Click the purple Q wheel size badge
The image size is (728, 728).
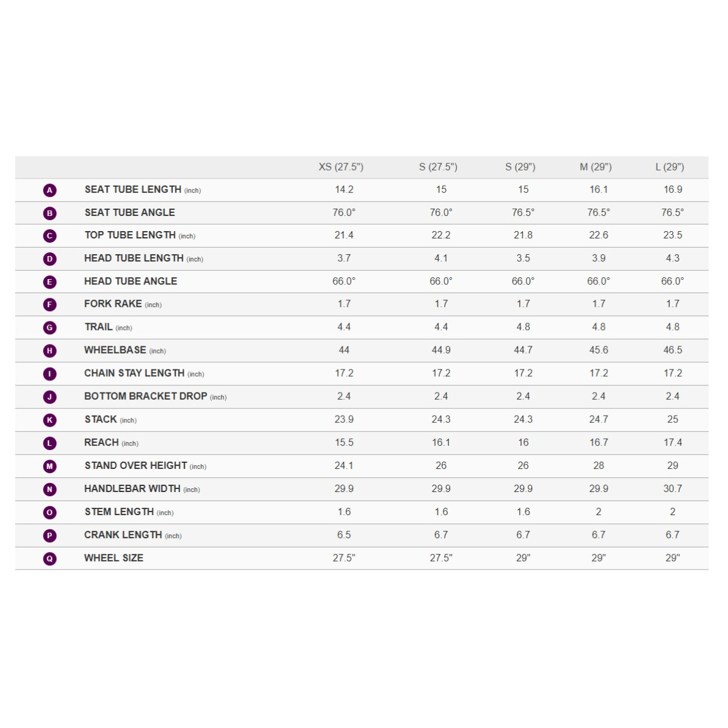[x=50, y=559]
